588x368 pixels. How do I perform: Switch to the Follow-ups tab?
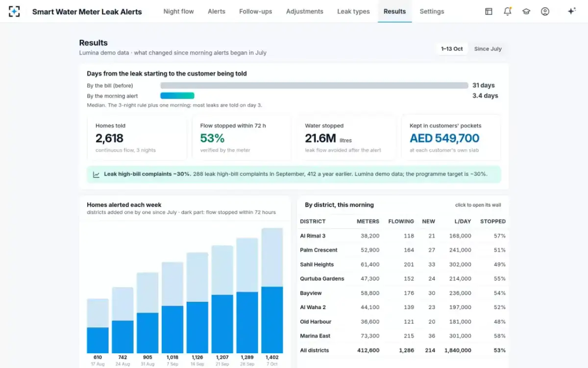(256, 11)
